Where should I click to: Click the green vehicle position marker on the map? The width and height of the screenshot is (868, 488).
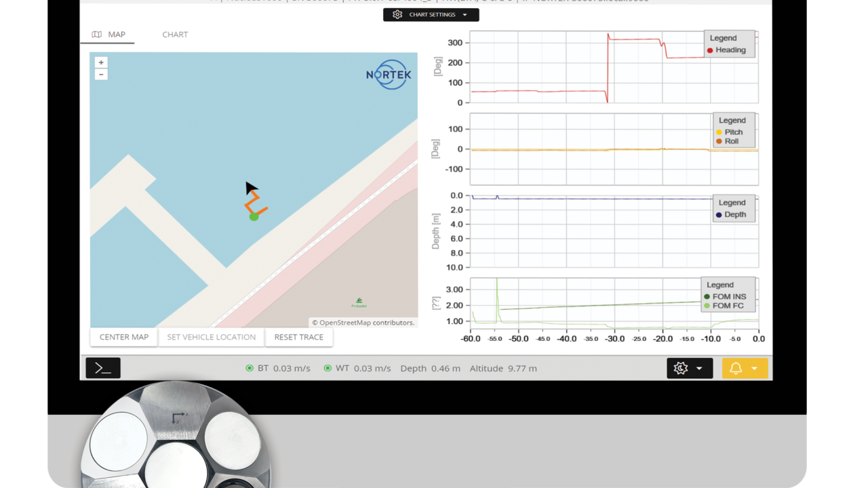coord(254,216)
